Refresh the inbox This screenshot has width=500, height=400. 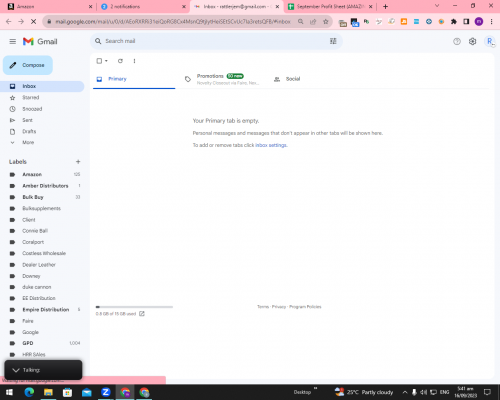click(x=120, y=61)
